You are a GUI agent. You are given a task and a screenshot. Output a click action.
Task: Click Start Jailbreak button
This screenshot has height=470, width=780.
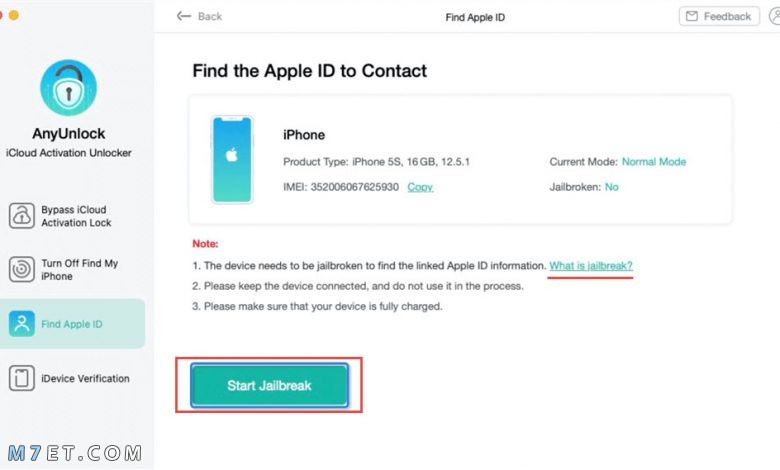269,385
